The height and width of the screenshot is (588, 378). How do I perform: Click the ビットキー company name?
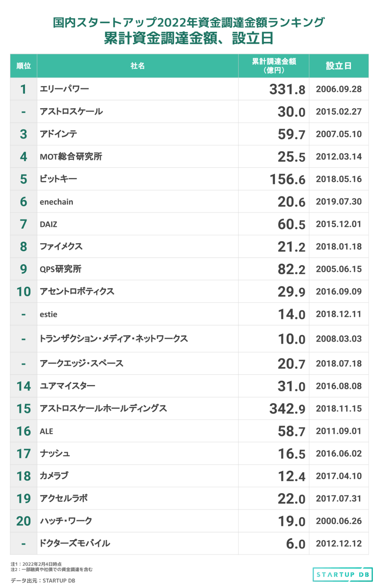59,179
